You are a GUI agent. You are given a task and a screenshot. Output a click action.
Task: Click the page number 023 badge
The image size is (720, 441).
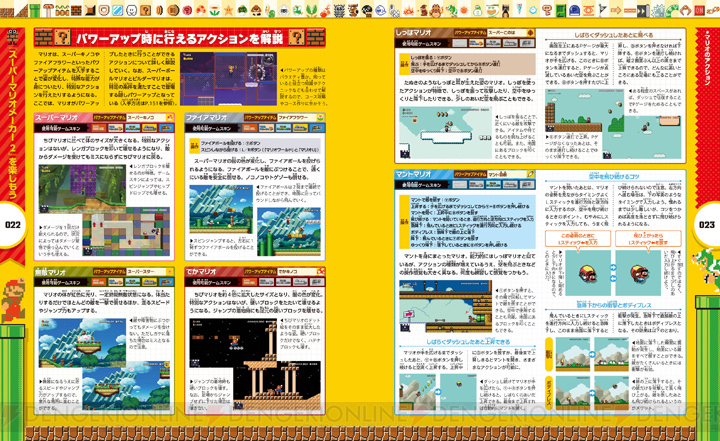pyautogui.click(x=707, y=225)
